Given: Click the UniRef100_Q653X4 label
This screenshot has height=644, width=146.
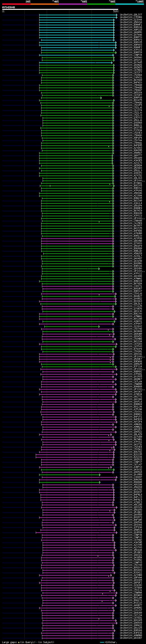Looking at the screenshot, I should (131, 93).
